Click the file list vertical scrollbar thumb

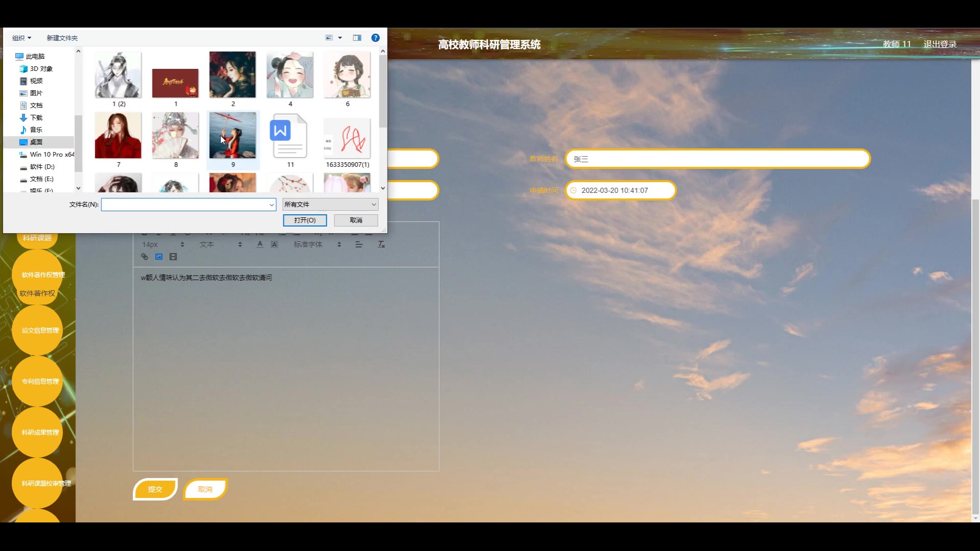pos(383,91)
